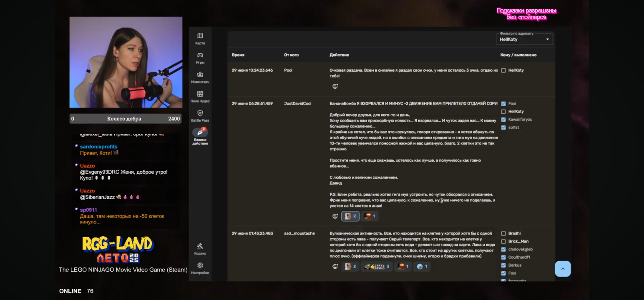644x300 pixels.
Task: Toggle face reaction with 2 on sad_moustache row
Action: (x=350, y=266)
